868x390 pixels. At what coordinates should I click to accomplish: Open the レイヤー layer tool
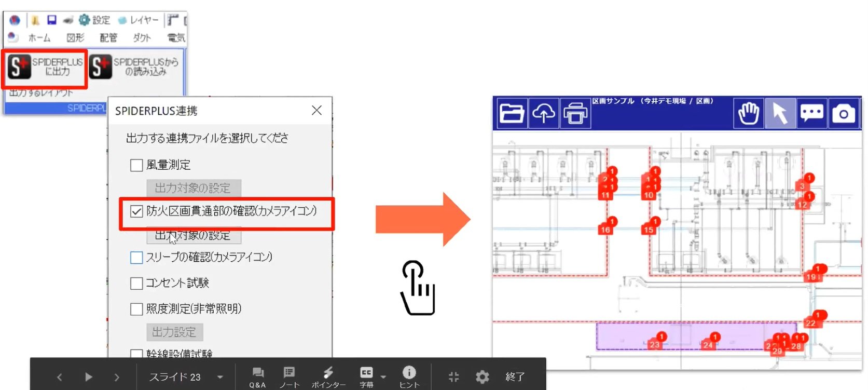click(x=139, y=20)
